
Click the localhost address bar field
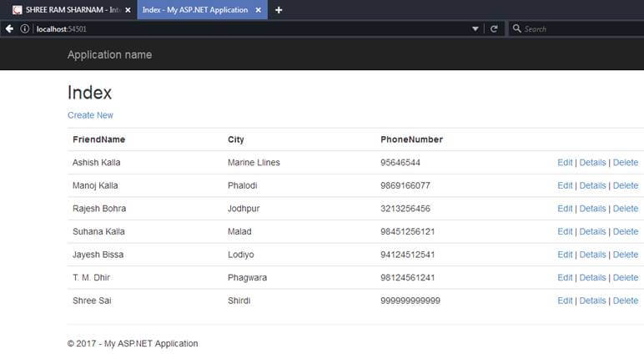coord(250,28)
